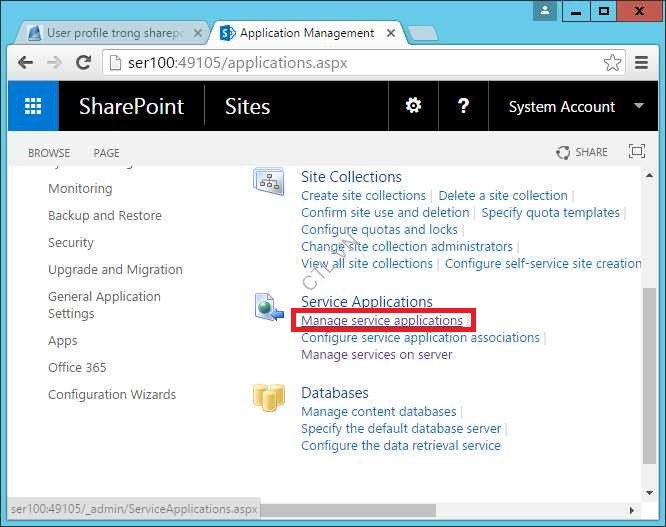
Task: Click Delete a site collection link
Action: [x=503, y=195]
